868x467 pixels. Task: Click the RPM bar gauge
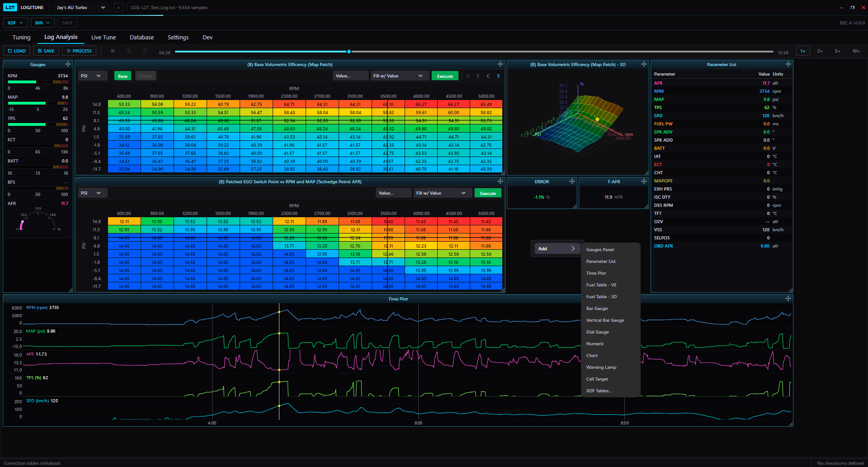pos(38,82)
